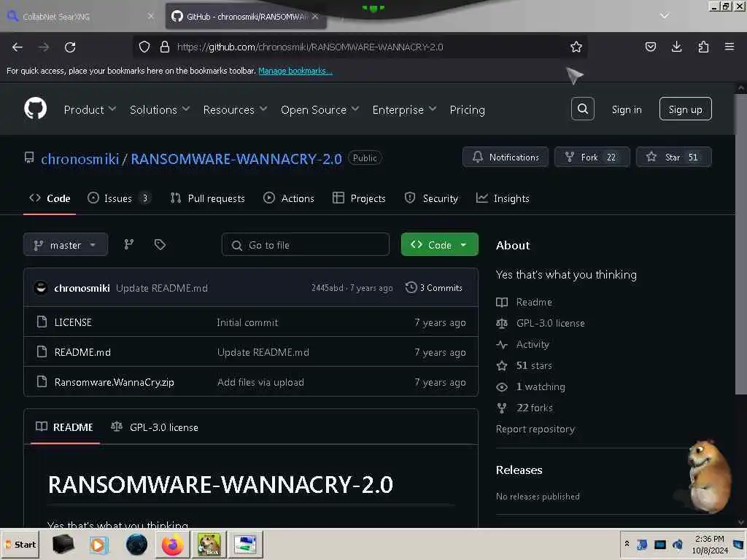Open the Report repository link
Image resolution: width=747 pixels, height=560 pixels.
click(x=535, y=429)
